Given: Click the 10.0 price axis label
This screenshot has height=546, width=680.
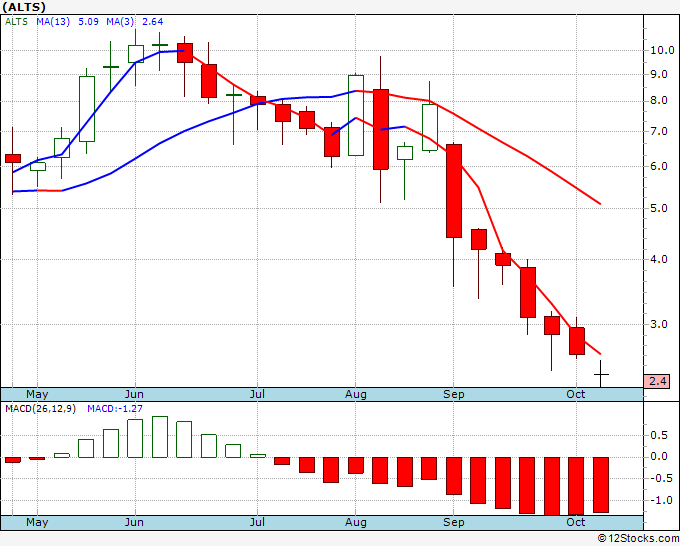Looking at the screenshot, I should pyautogui.click(x=662, y=50).
